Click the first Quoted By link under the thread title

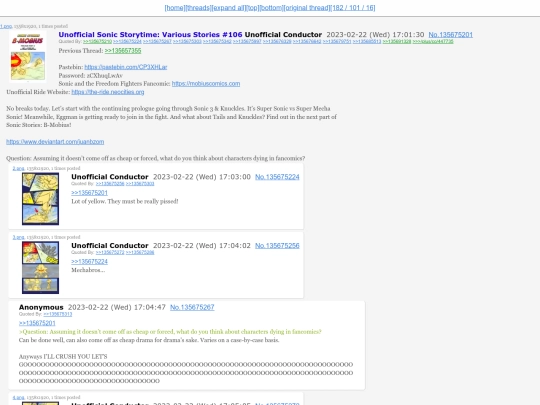[97, 42]
